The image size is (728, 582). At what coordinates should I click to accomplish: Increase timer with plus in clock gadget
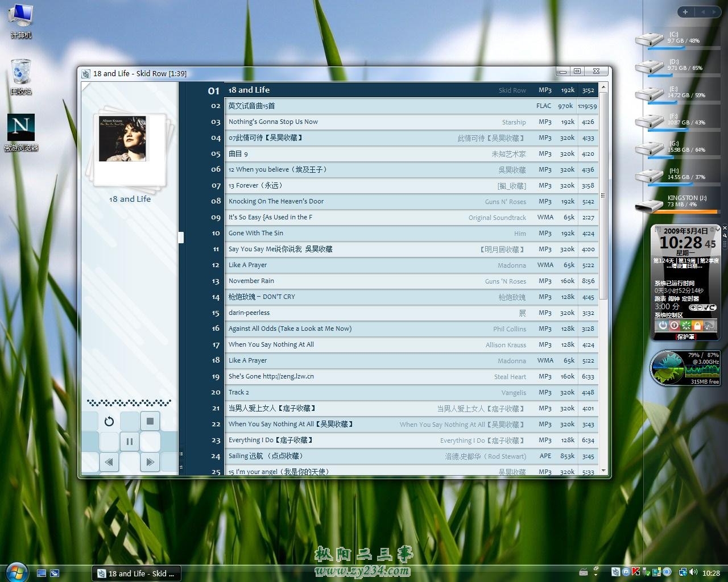pyautogui.click(x=692, y=307)
